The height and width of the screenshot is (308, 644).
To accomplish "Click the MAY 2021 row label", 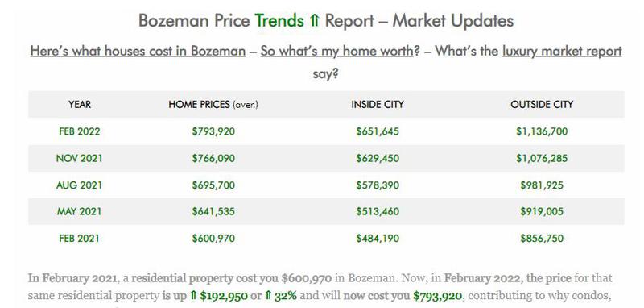I will (80, 212).
